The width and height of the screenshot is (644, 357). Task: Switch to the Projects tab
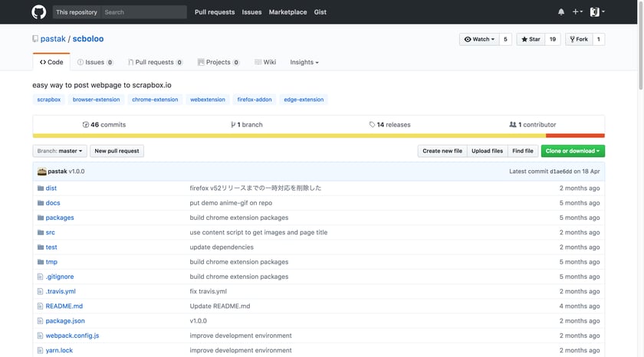(218, 62)
